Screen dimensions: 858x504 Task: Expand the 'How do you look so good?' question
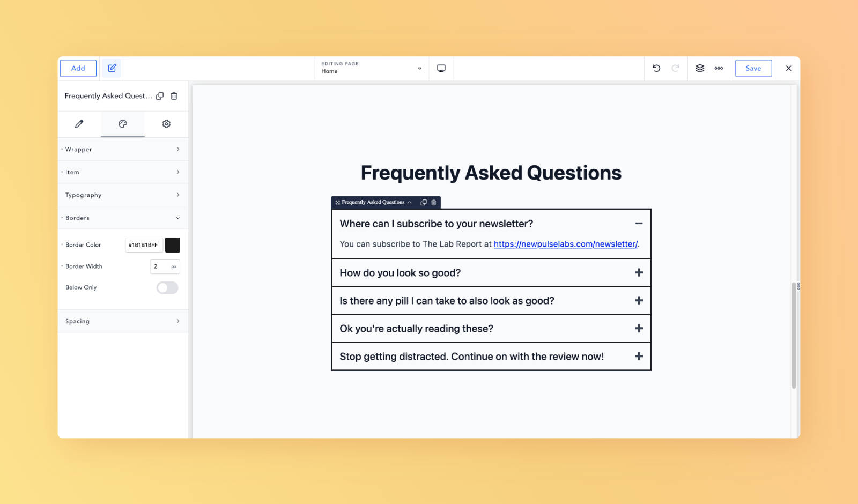(491, 273)
